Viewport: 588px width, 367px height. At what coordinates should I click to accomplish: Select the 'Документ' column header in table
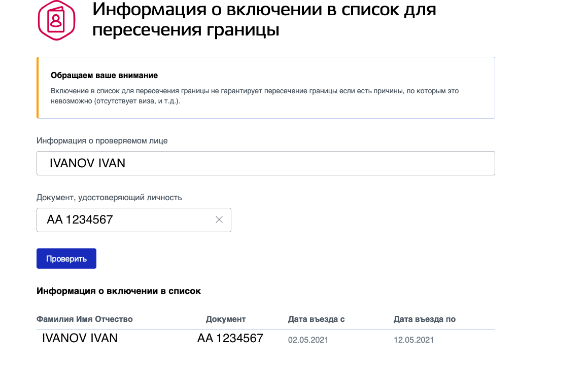tap(226, 319)
